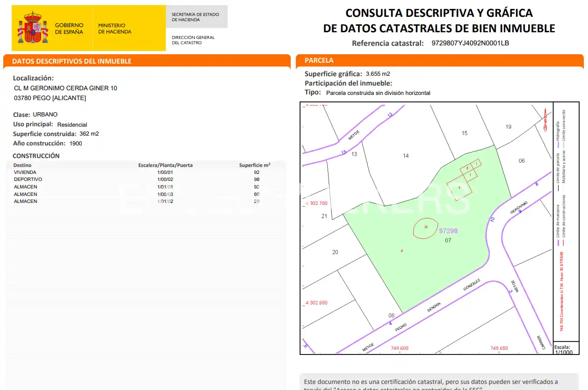588x390 pixels.
Task: Click parcel number '06' on the map
Action: pos(522,161)
